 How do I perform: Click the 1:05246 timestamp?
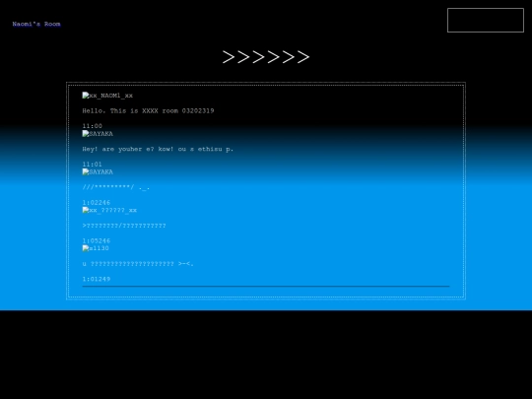pos(97,241)
